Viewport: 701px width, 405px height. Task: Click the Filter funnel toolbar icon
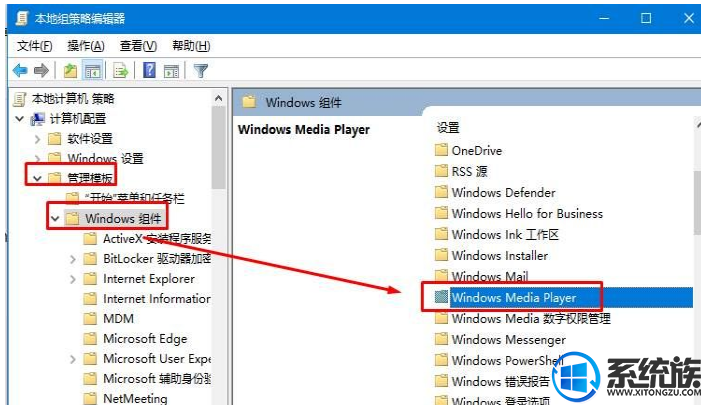200,70
